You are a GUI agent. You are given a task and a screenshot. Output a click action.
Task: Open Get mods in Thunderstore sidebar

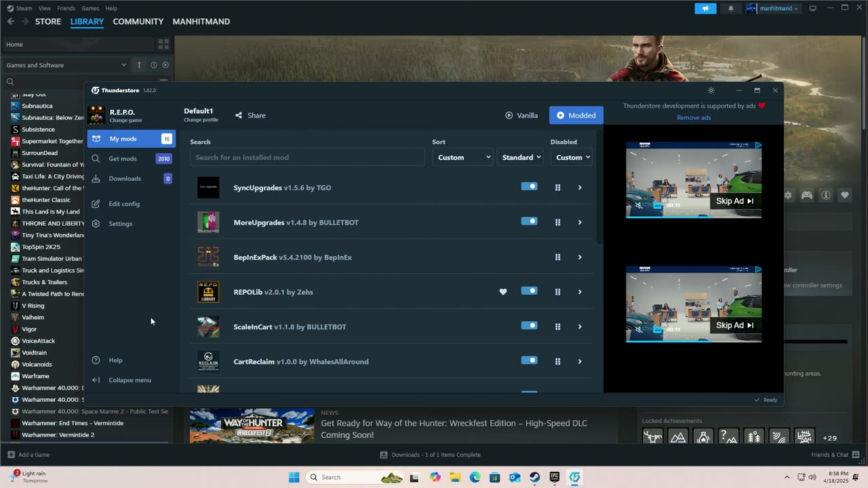[131, 159]
